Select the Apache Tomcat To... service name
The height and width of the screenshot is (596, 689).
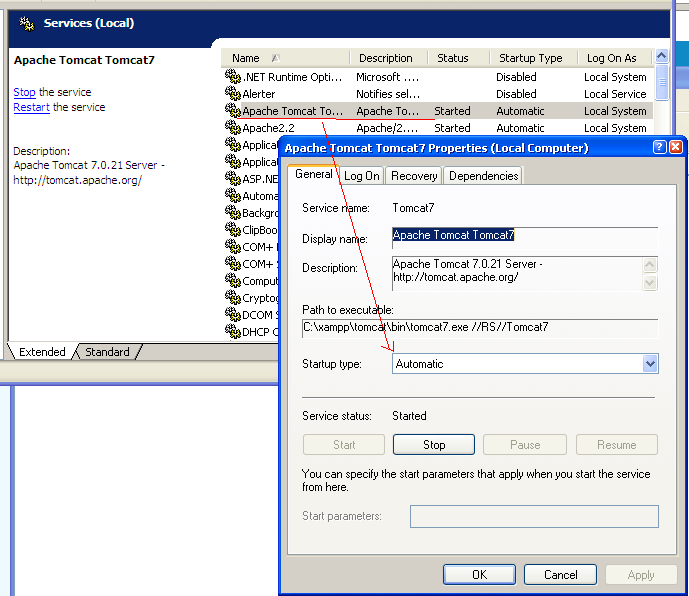click(x=292, y=111)
